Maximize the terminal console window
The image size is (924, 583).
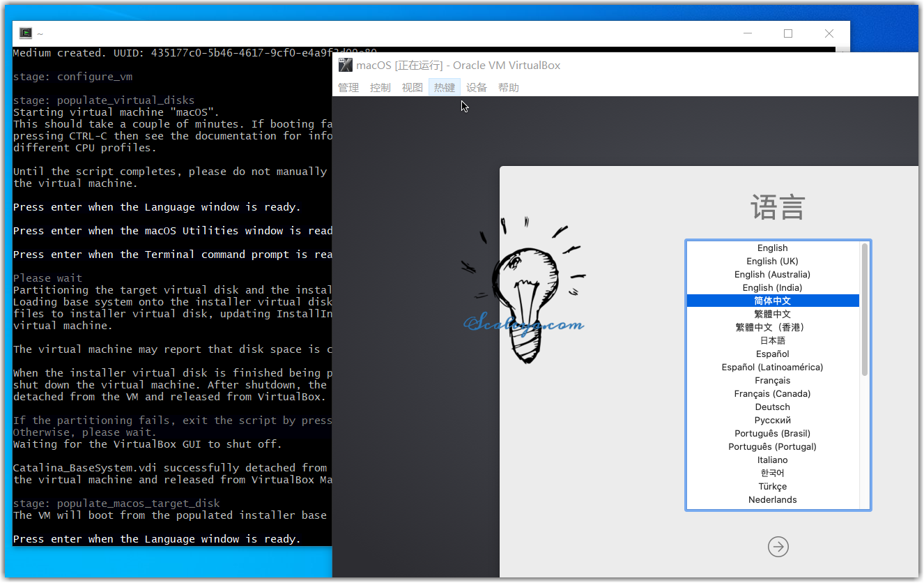click(788, 33)
